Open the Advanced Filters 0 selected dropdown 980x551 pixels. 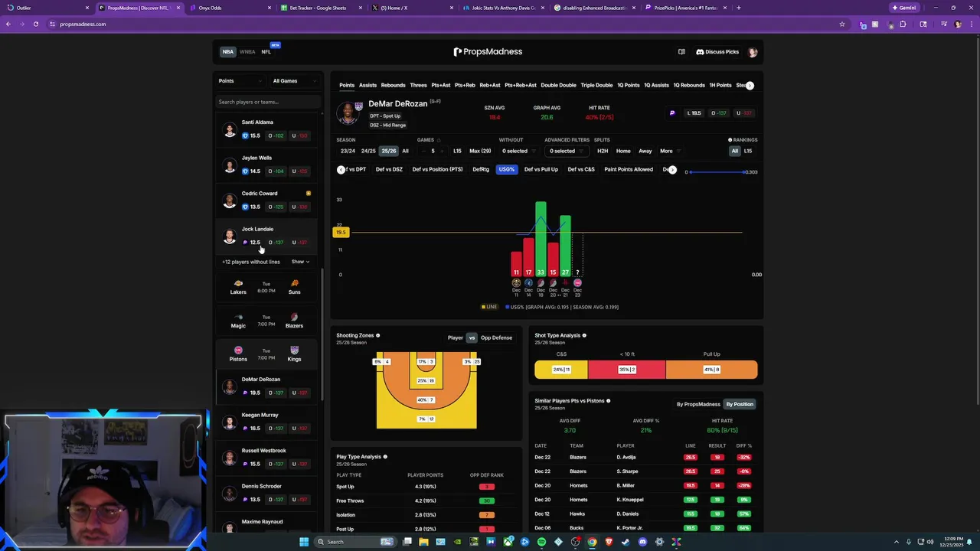coord(567,151)
